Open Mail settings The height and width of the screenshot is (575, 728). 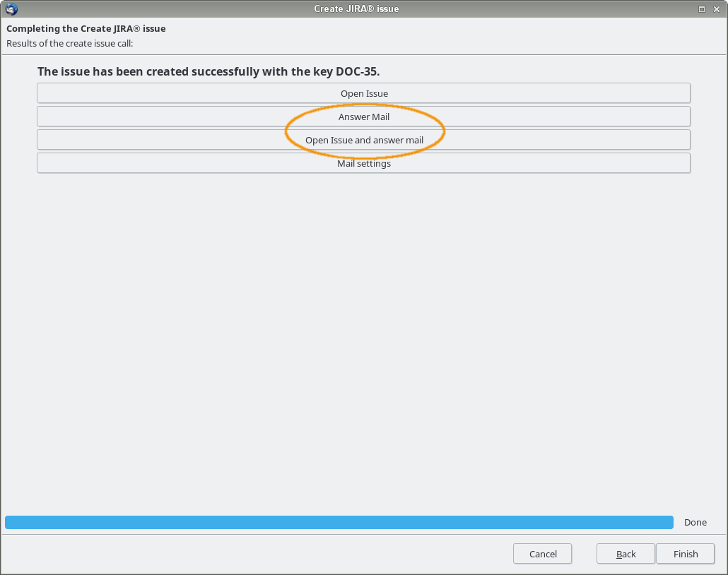363,163
